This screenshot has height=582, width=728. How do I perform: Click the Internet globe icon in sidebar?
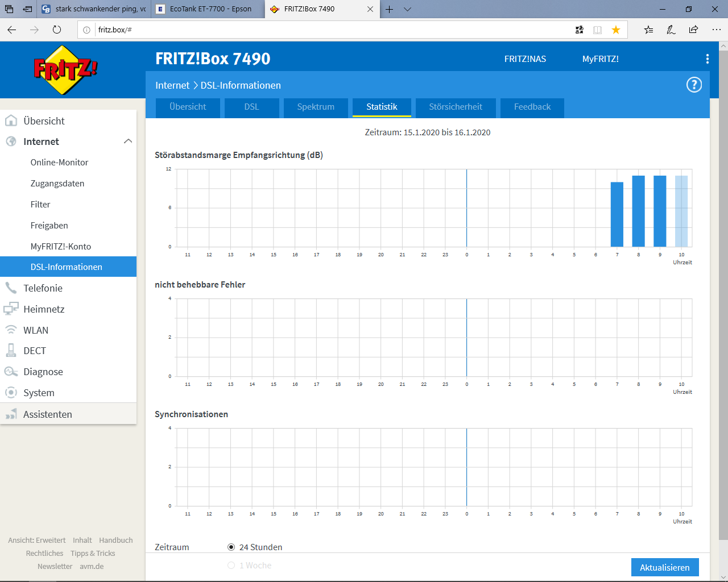tap(11, 142)
